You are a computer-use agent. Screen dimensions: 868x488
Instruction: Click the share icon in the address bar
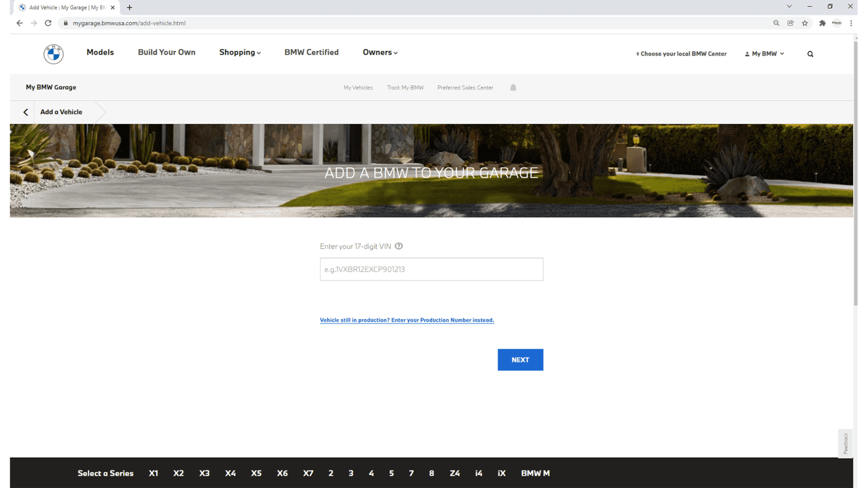(x=790, y=23)
